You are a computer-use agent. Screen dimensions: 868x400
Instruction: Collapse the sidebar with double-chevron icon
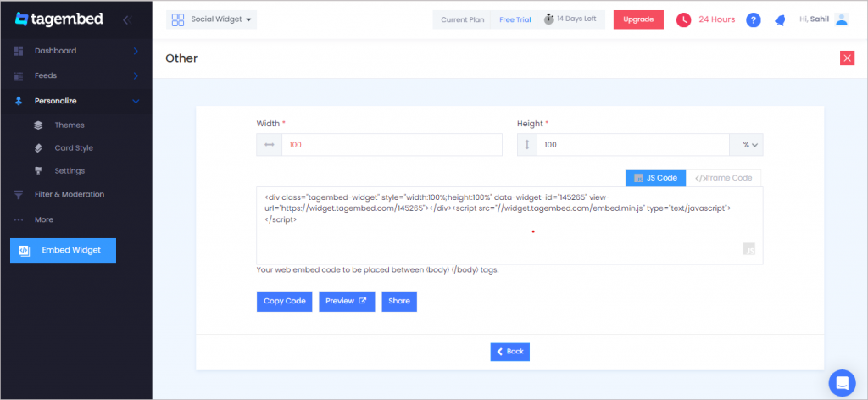[x=127, y=20]
